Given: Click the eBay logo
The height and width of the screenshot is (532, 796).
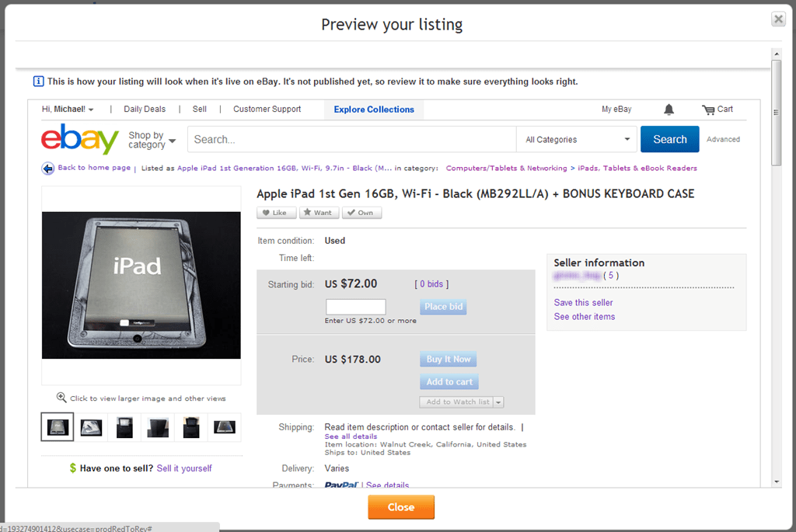Looking at the screenshot, I should tap(80, 140).
